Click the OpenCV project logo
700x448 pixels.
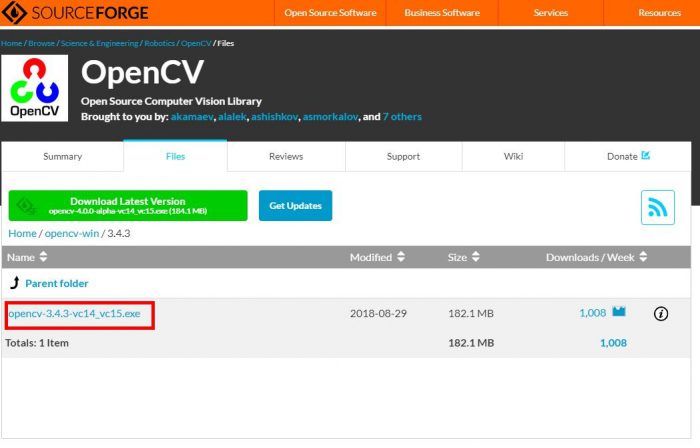34,89
